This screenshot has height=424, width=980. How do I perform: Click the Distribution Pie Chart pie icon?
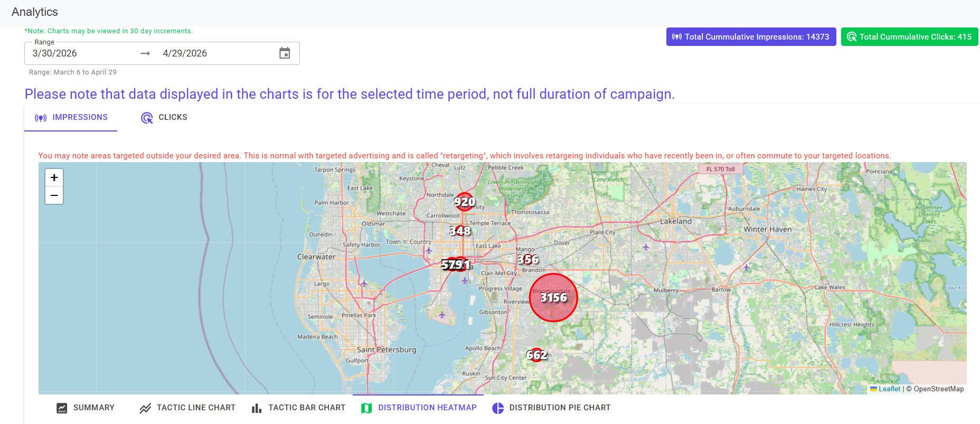(x=498, y=408)
